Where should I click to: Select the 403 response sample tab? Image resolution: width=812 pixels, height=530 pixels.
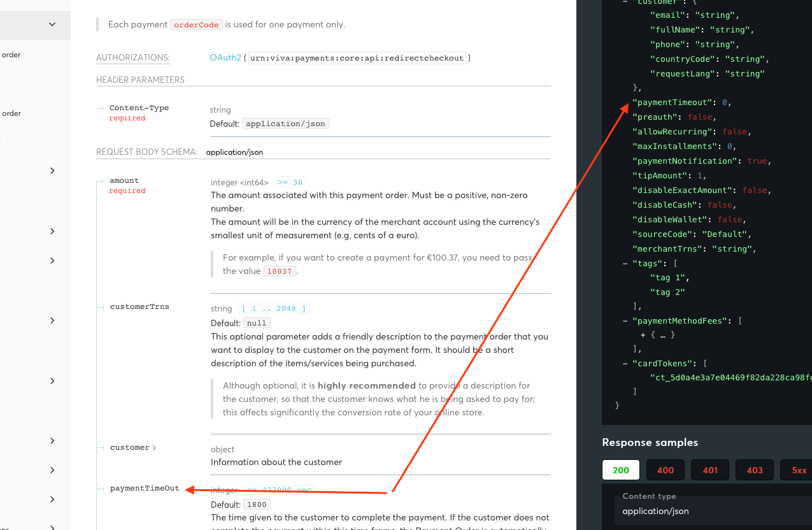[755, 470]
